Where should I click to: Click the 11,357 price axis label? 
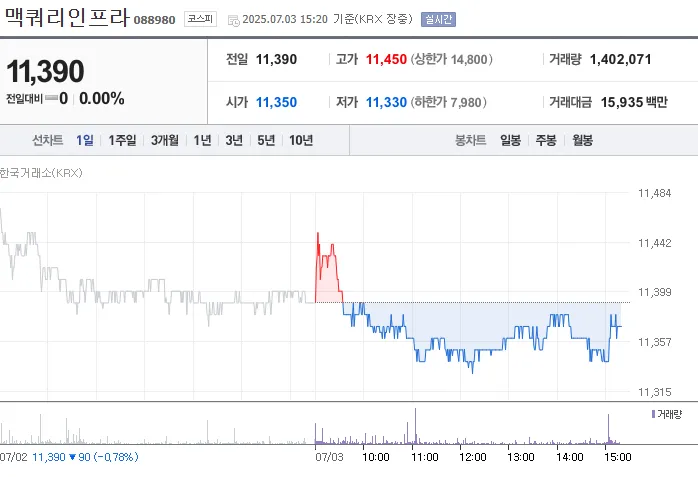click(654, 342)
